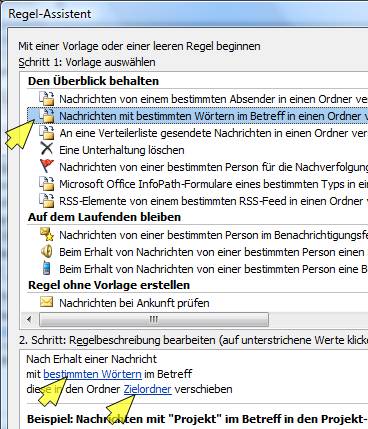This screenshot has width=368, height=429.
Task: Open the 'bestimmten Wörtern' link
Action: (x=93, y=374)
